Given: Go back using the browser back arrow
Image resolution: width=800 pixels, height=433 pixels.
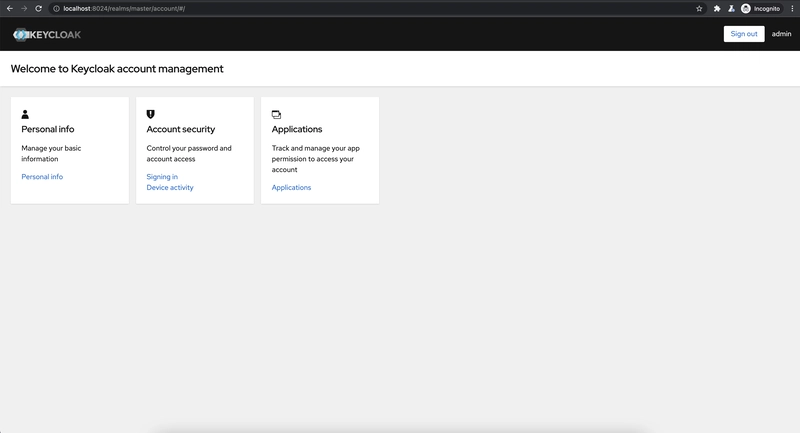Looking at the screenshot, I should tap(10, 8).
